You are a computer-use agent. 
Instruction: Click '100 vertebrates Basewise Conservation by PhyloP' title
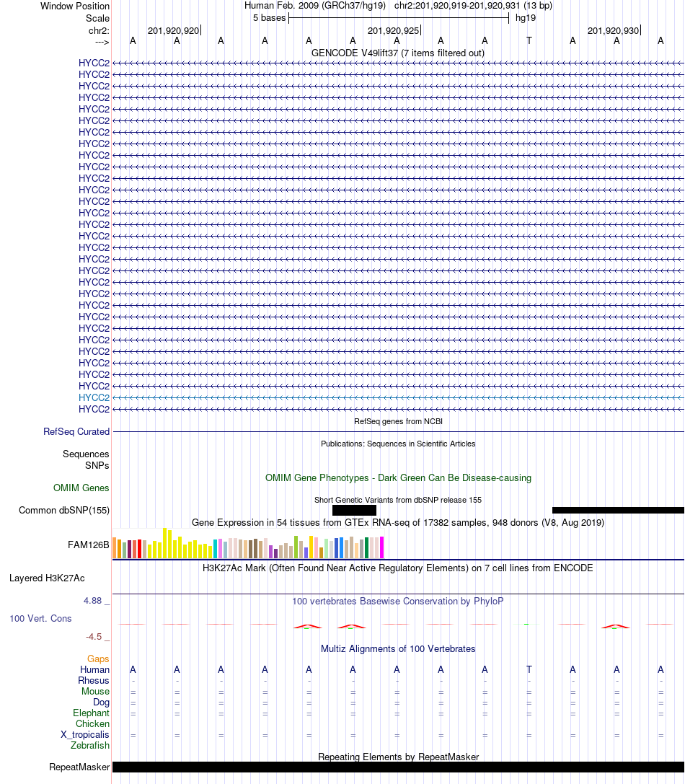[x=398, y=601]
